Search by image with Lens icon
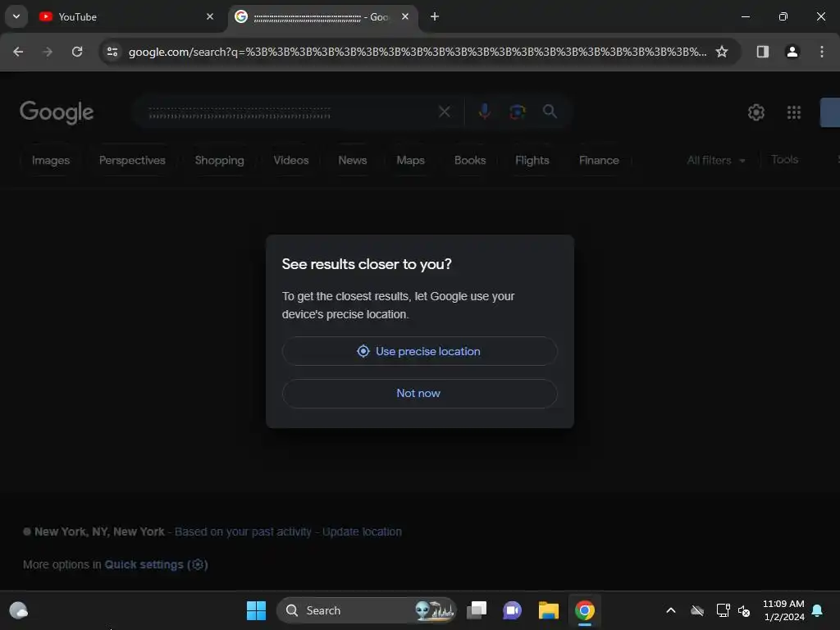840x630 pixels. pyautogui.click(x=518, y=112)
